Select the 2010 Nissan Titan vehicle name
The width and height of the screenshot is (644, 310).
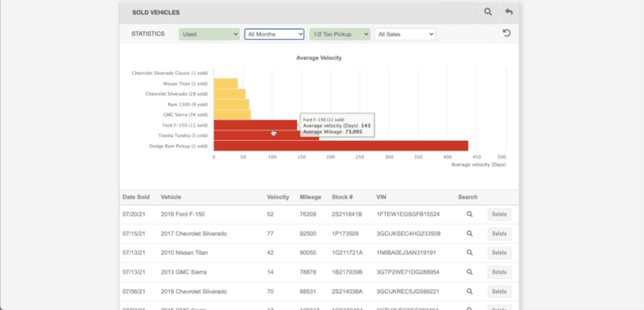click(184, 253)
